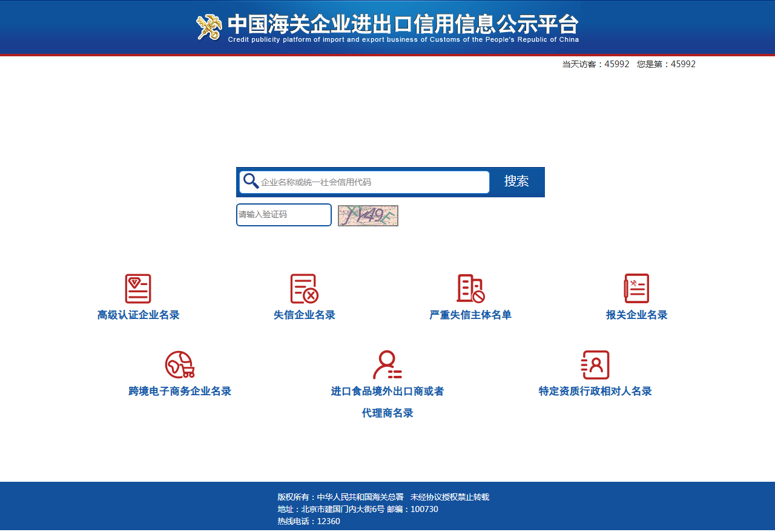
Task: Click the special qualification contact-book icon
Action: [595, 365]
